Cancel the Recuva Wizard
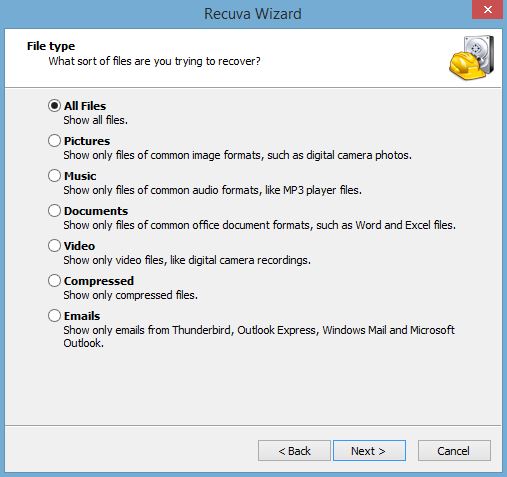The height and width of the screenshot is (477, 507). (x=454, y=451)
